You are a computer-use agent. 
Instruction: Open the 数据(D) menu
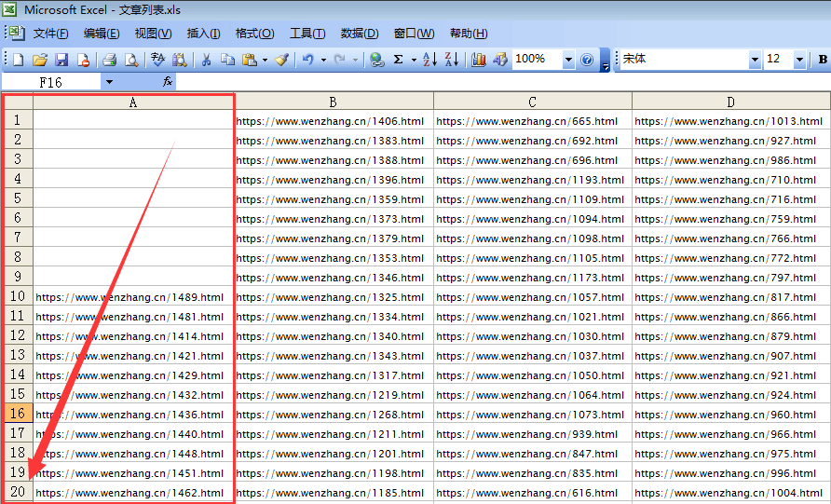[360, 34]
